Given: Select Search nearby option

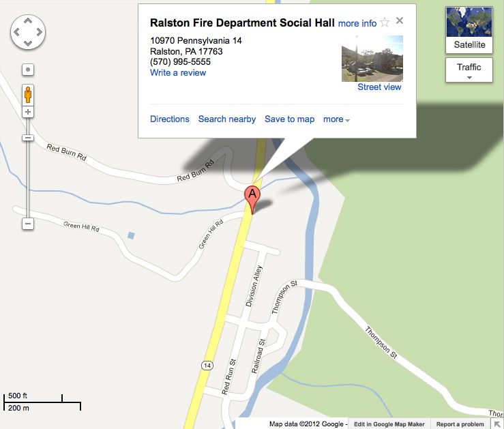Looking at the screenshot, I should (x=227, y=119).
